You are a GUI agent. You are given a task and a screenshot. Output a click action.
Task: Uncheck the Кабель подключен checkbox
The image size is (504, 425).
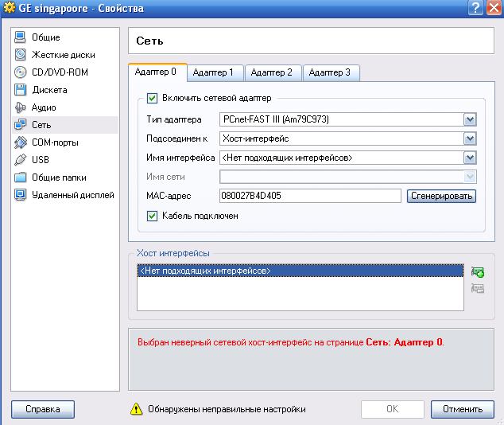(x=153, y=215)
